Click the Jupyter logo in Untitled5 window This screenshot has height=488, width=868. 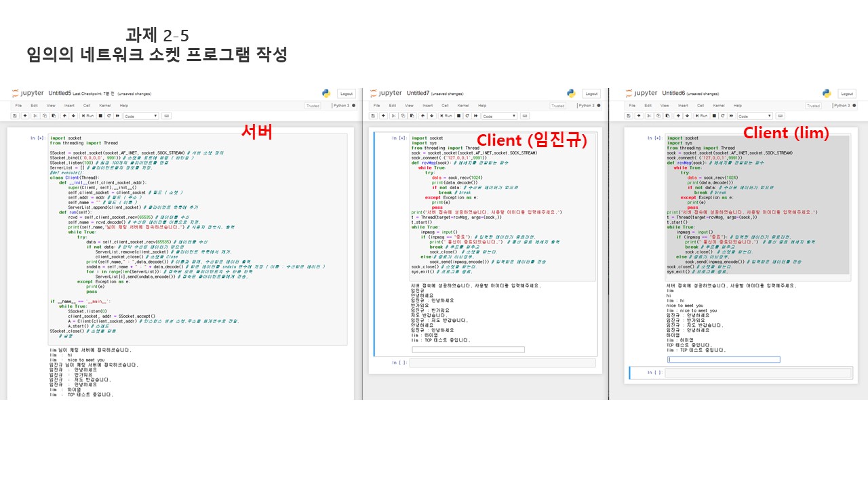point(28,93)
